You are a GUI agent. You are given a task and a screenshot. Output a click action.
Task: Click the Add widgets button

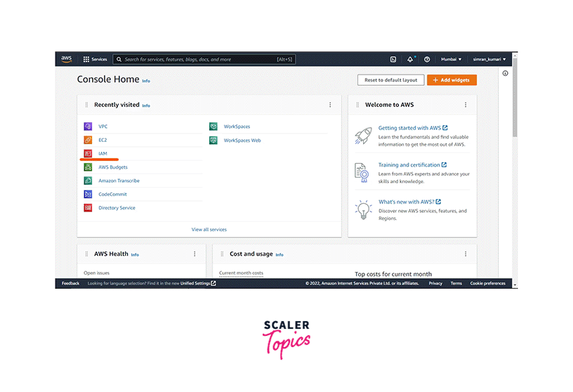pos(452,80)
